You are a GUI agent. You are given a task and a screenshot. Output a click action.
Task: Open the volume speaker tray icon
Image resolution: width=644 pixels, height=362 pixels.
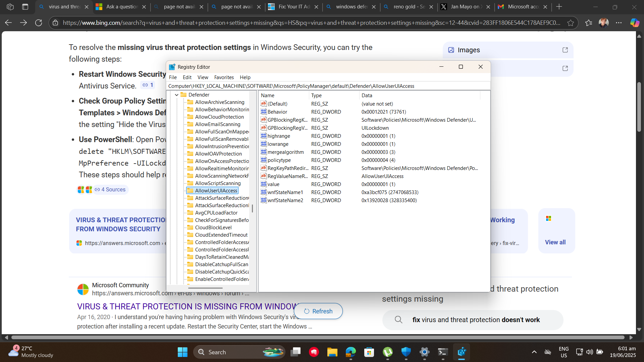(589, 352)
